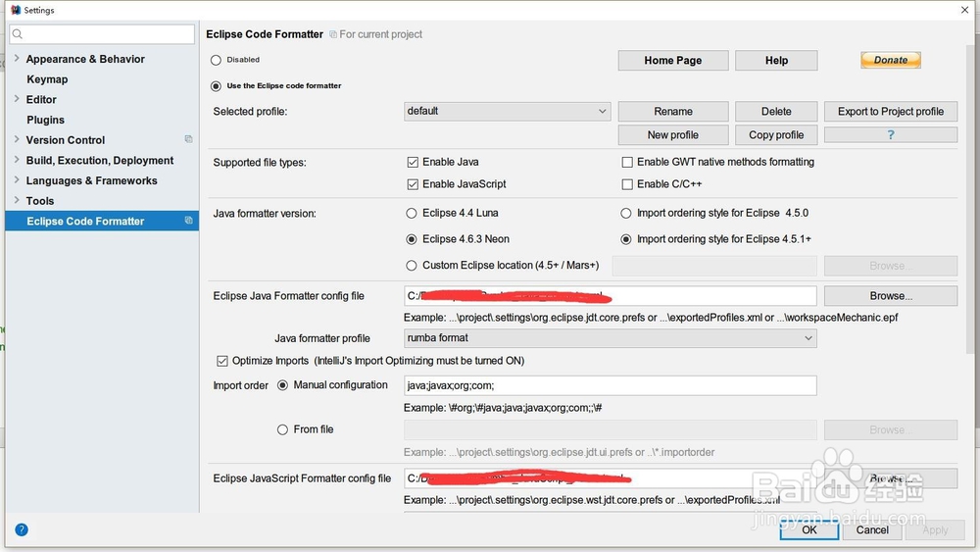Click the settings search input field
The width and height of the screenshot is (980, 552).
(x=103, y=33)
